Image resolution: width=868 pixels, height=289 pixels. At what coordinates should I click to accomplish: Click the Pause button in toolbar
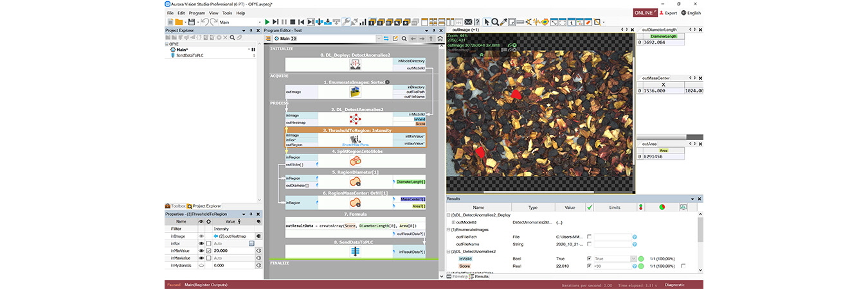coord(285,22)
